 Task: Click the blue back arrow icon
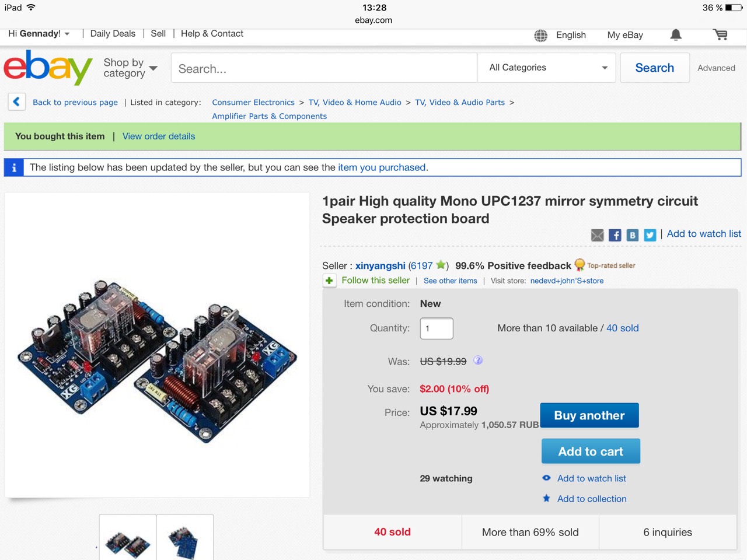pos(16,102)
